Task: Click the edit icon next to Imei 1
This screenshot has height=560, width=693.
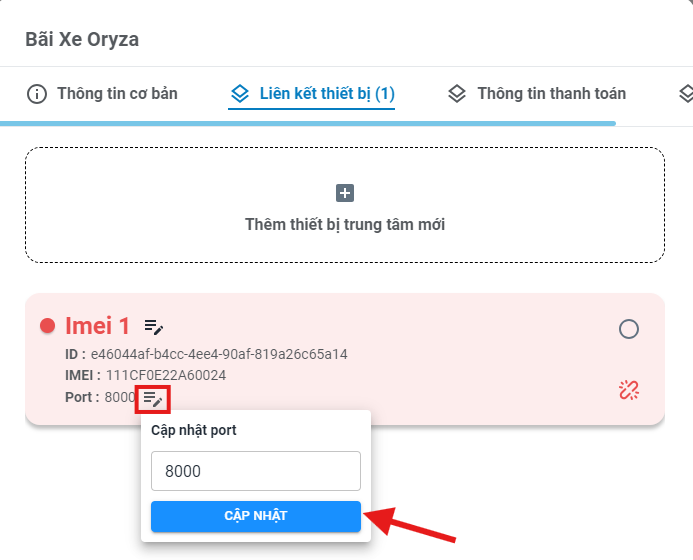Action: point(153,327)
